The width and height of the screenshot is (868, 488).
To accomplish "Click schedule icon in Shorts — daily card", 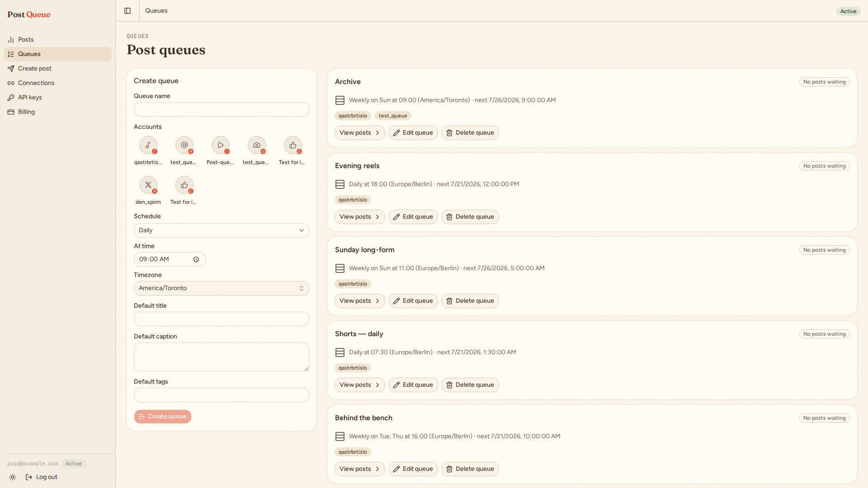I will 340,352.
